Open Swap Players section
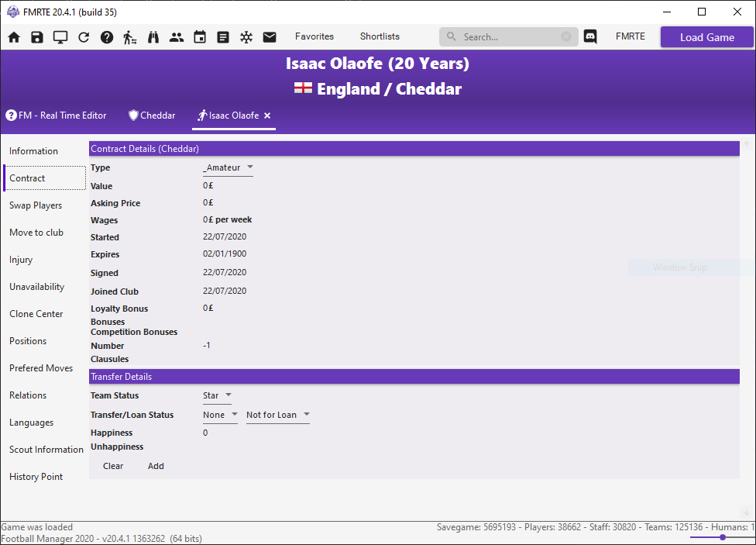 36,205
